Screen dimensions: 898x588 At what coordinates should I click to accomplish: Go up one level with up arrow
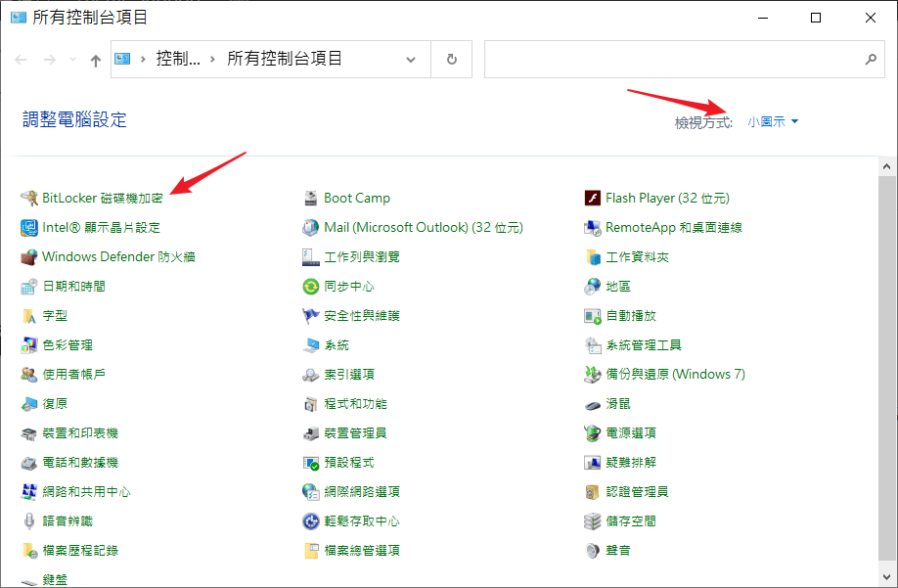(96, 60)
